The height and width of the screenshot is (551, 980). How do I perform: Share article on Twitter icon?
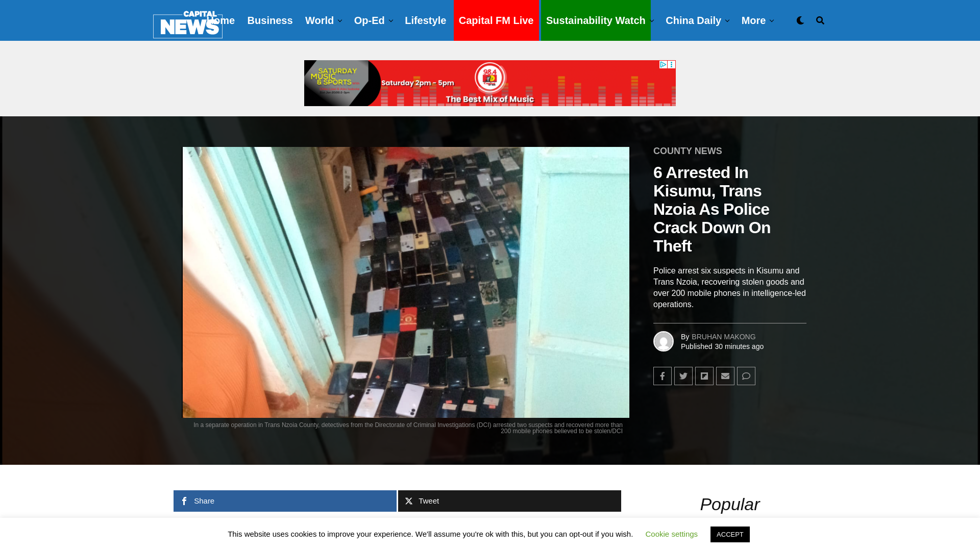click(683, 376)
